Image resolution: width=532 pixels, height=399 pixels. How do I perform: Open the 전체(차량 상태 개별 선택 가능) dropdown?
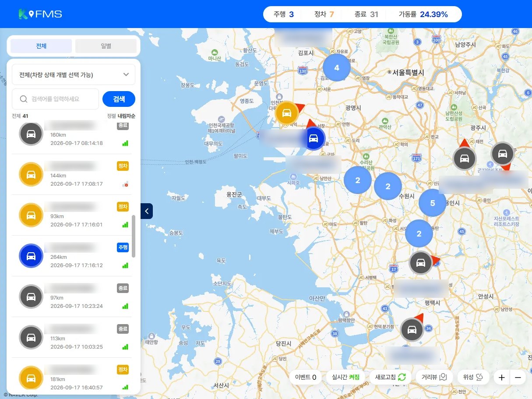click(74, 74)
